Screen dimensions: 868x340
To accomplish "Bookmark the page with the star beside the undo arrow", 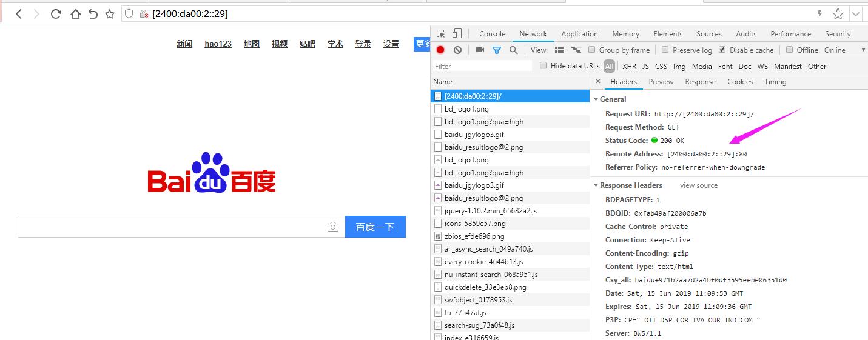I will 110,13.
